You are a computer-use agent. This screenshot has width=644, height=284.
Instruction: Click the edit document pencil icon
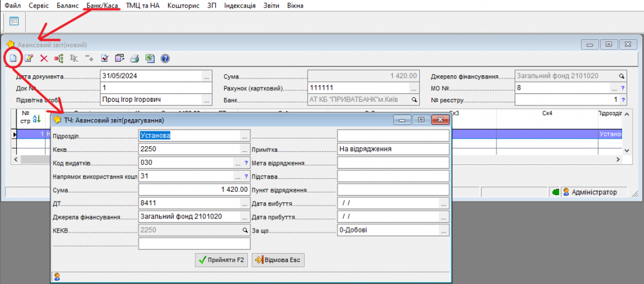coord(28,59)
